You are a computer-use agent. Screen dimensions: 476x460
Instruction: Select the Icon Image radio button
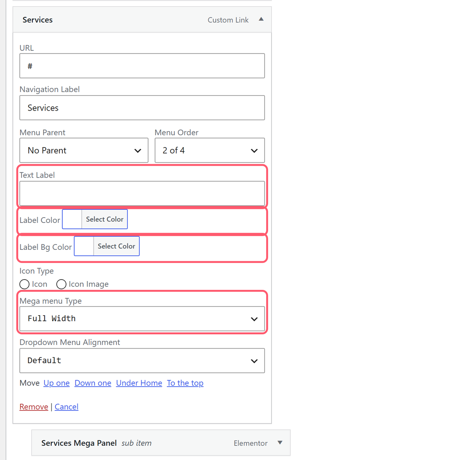(x=61, y=284)
